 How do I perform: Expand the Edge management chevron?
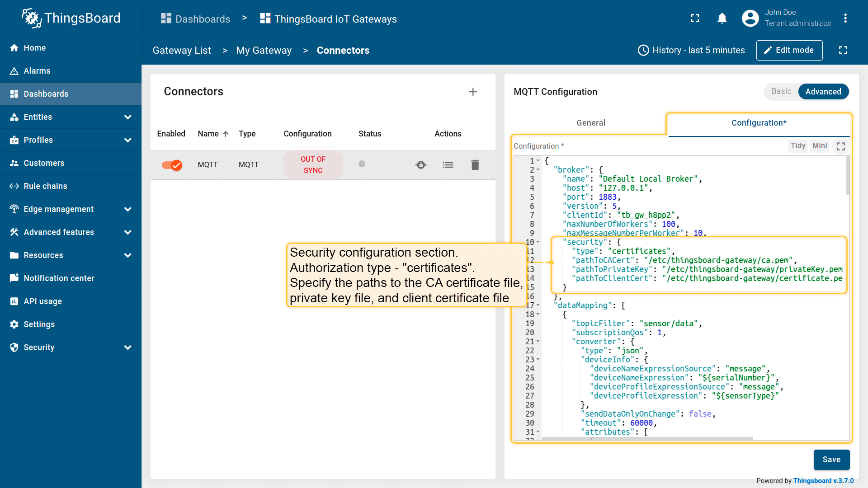pyautogui.click(x=128, y=209)
